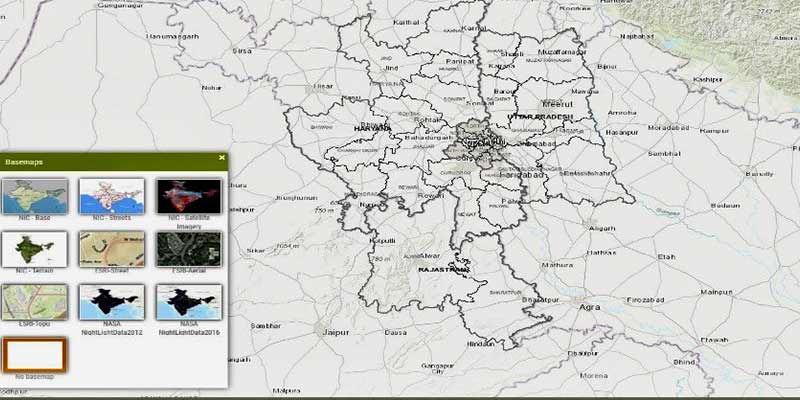Click the Hanumangarh label on map
The image size is (800, 400).
point(167,37)
